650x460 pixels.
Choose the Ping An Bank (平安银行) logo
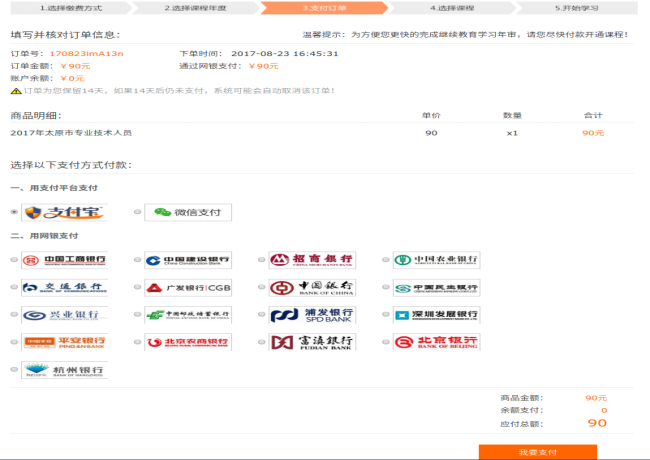[x=64, y=343]
